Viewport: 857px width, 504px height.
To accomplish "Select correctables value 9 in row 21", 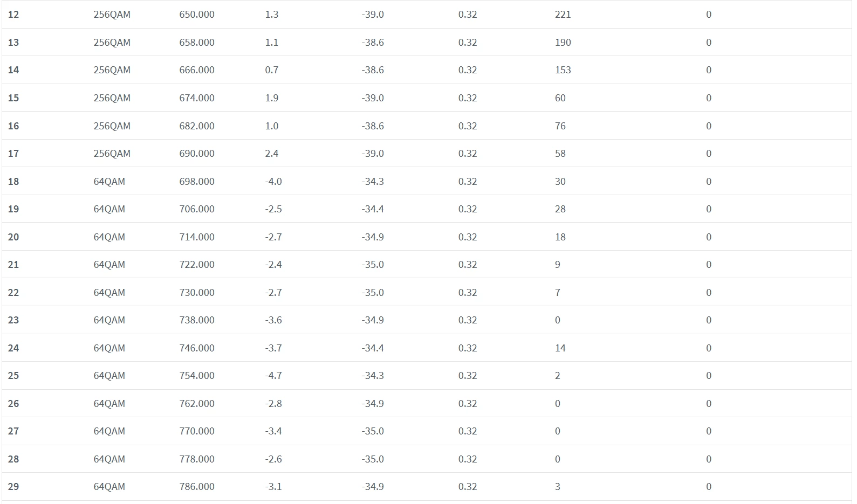I will 557,265.
